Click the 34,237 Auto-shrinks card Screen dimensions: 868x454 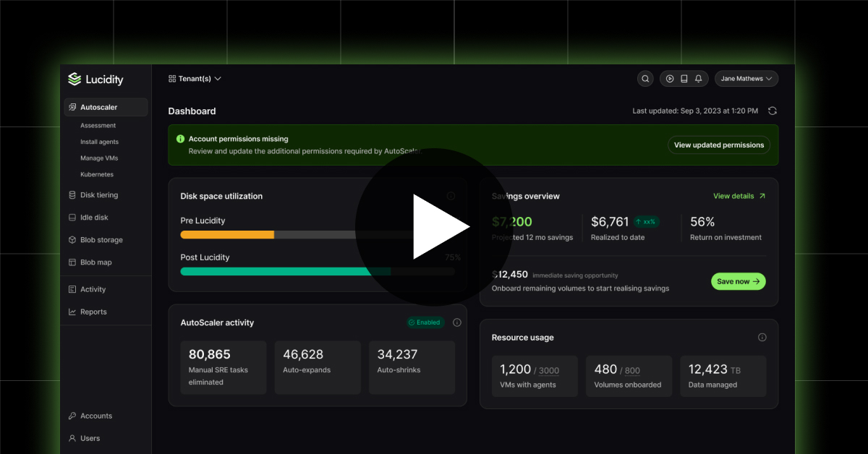tap(412, 368)
